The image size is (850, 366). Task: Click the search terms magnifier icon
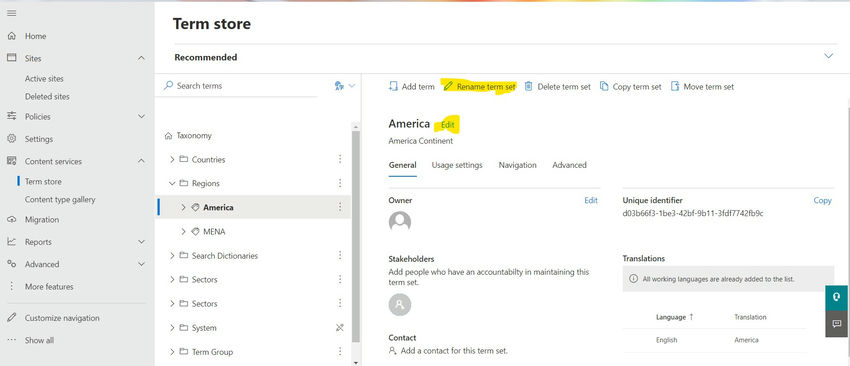[169, 86]
